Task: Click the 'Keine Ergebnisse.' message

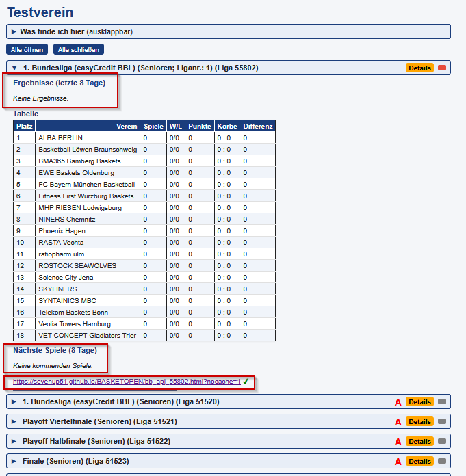Action: point(40,98)
